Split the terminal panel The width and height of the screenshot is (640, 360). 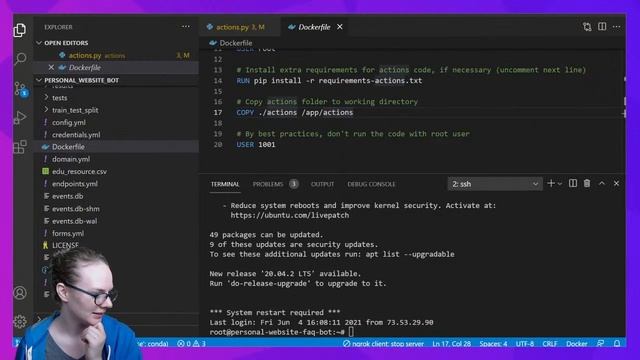pos(573,184)
